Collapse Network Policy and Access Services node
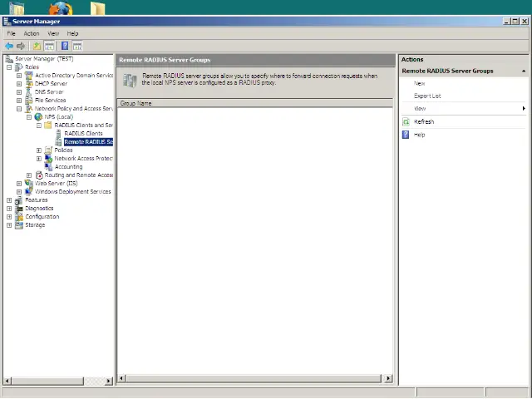 (x=19, y=109)
